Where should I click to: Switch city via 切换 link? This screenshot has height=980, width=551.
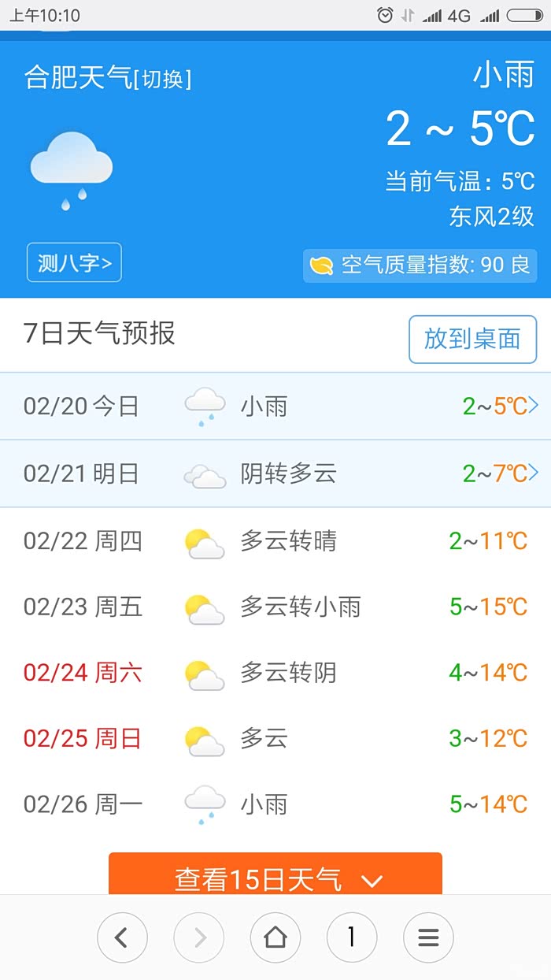point(163,80)
